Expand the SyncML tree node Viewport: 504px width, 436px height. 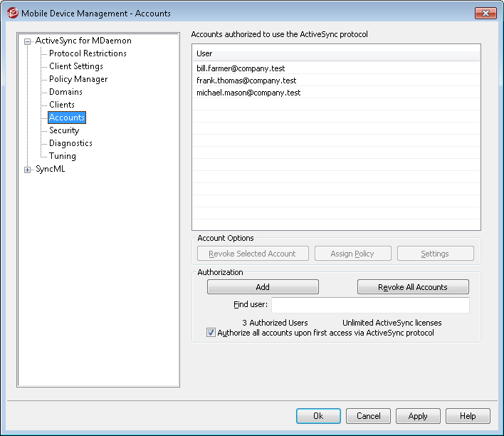[x=28, y=170]
